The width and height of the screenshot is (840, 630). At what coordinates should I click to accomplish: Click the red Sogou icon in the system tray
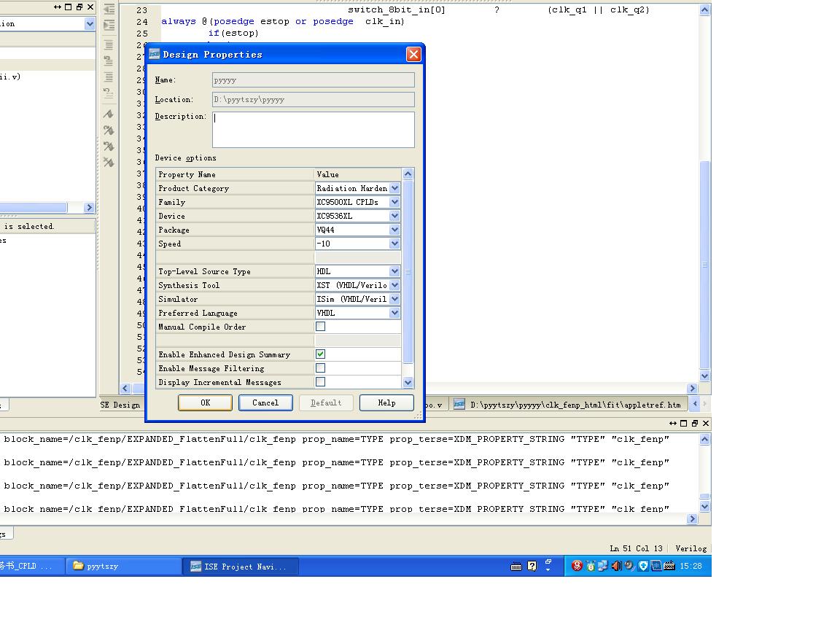[x=577, y=566]
